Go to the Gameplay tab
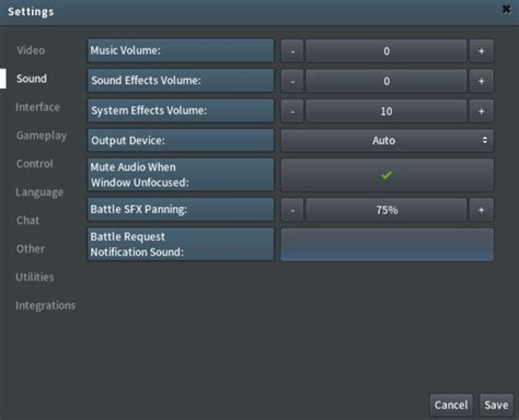 pyautogui.click(x=41, y=135)
